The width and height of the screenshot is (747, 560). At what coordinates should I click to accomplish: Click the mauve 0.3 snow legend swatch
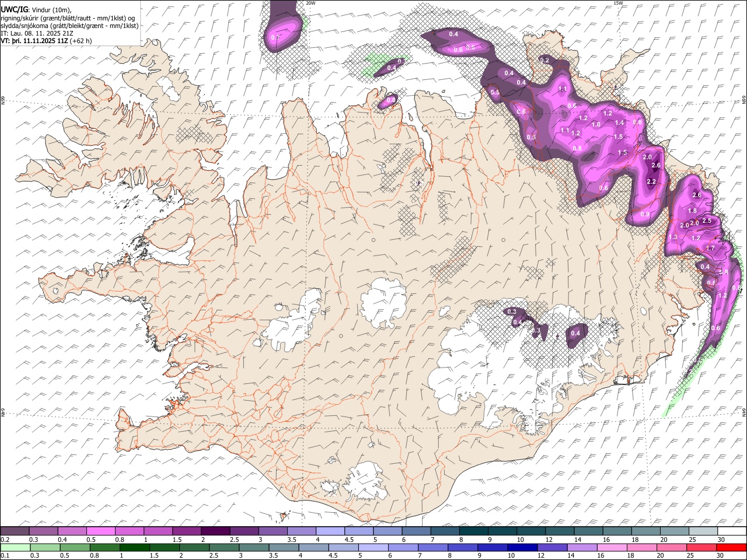[x=43, y=531]
